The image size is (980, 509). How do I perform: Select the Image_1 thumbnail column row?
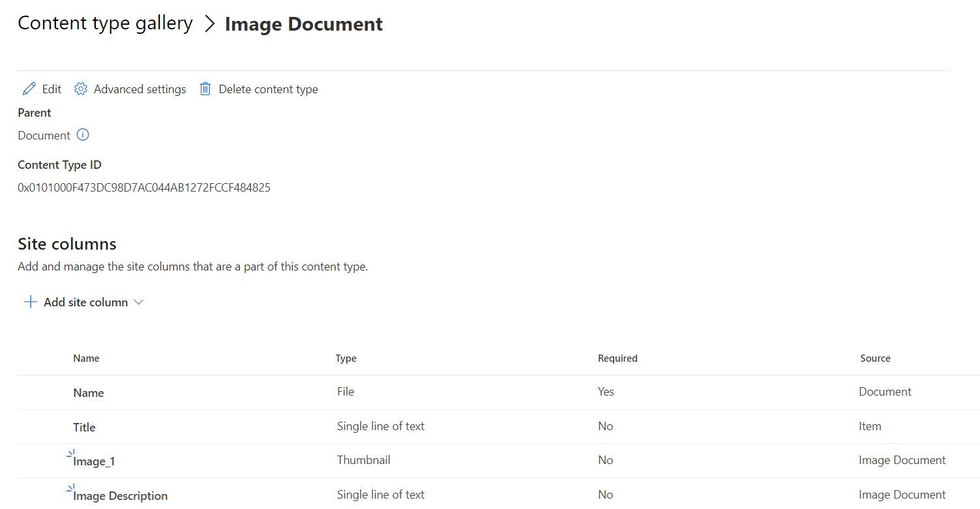coord(95,460)
